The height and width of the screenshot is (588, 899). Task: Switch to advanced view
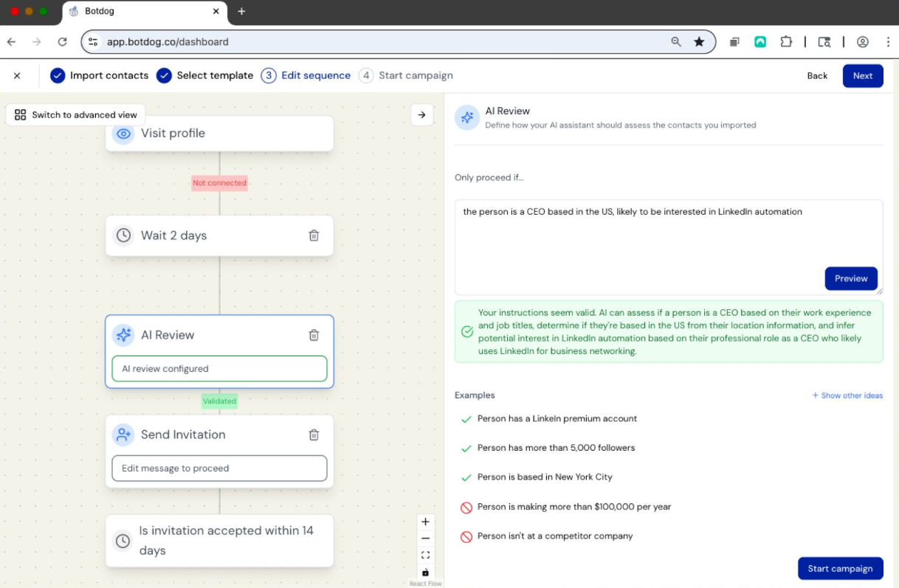(76, 114)
